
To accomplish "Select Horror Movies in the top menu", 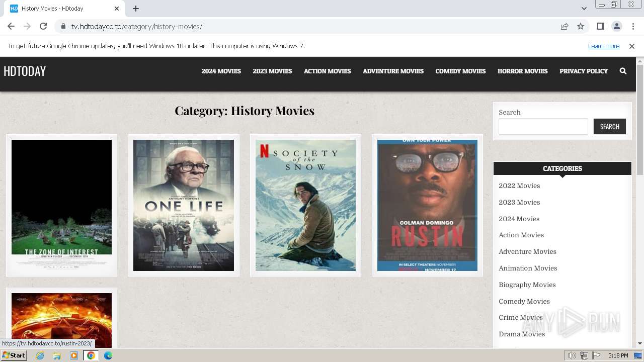I will coord(522,71).
